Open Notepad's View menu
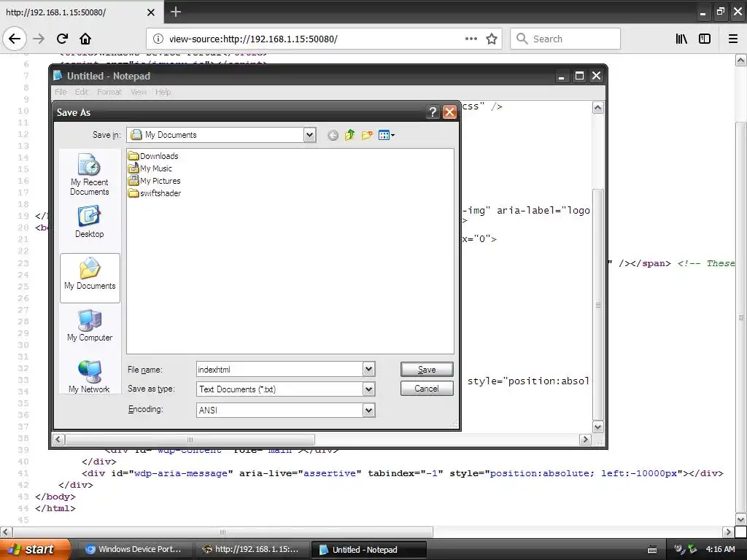 pos(139,92)
